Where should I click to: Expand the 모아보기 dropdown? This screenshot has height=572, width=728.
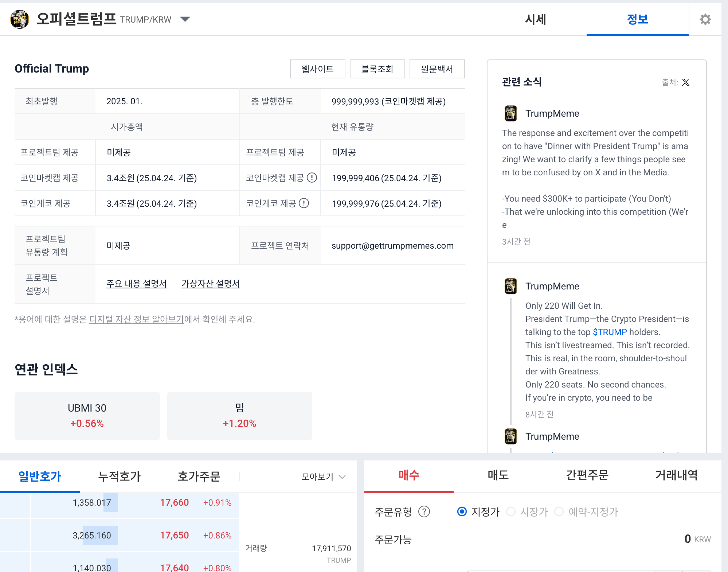coord(323,476)
